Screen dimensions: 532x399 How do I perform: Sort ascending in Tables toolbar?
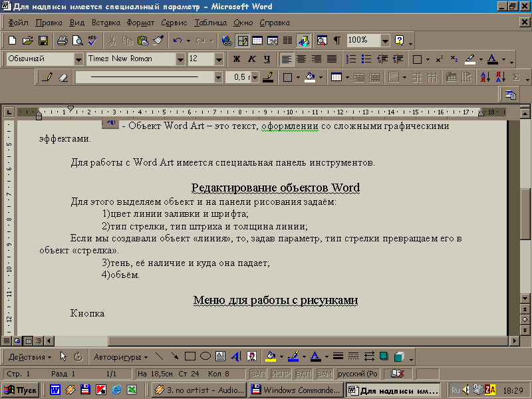485,77
